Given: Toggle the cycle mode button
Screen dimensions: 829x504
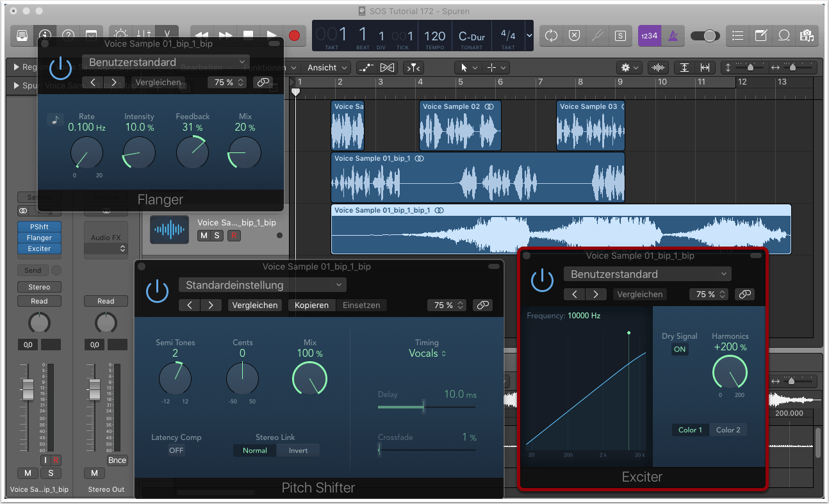Looking at the screenshot, I should click(x=551, y=36).
